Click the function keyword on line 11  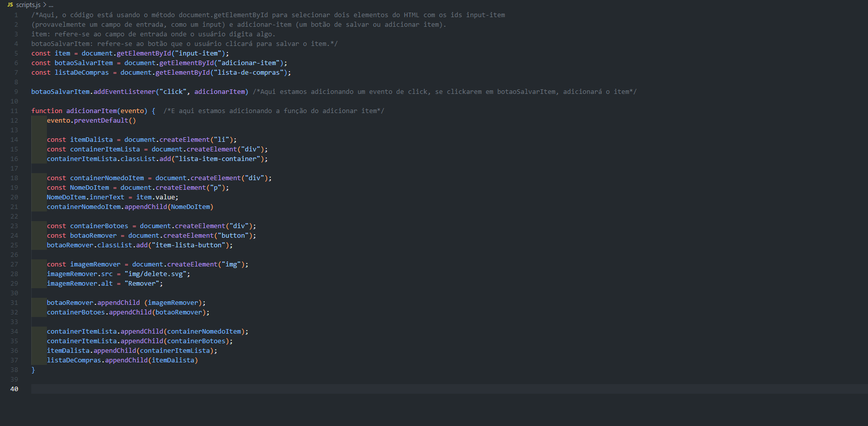coord(47,111)
